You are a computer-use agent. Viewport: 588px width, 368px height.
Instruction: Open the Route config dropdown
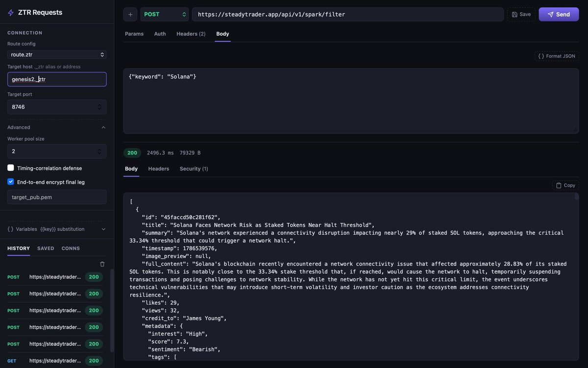(x=57, y=54)
